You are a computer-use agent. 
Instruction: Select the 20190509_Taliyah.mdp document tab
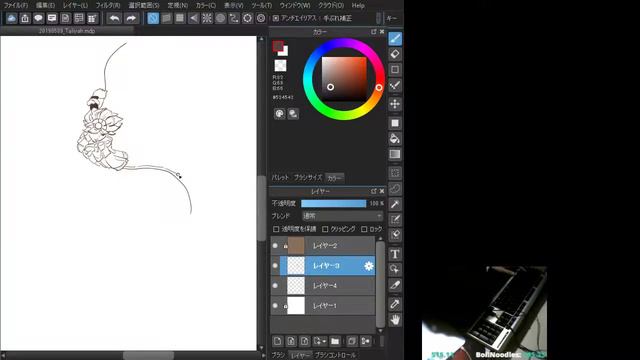pos(67,31)
